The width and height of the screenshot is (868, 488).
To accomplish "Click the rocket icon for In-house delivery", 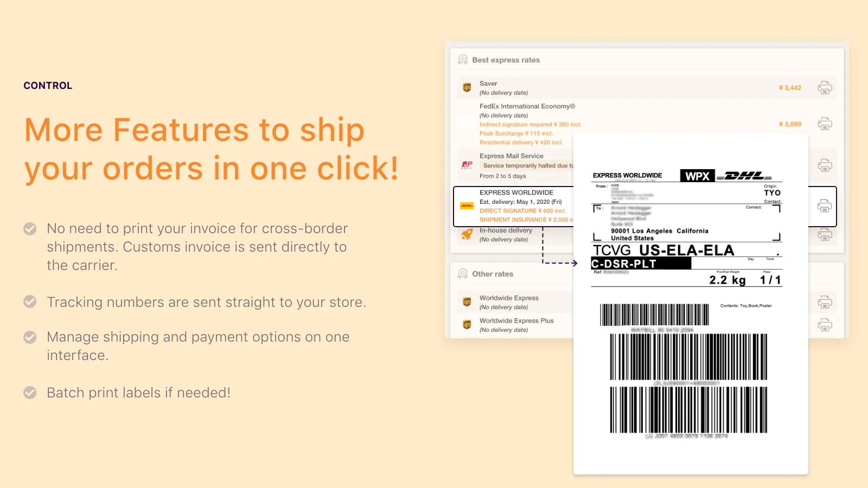I will click(x=467, y=234).
